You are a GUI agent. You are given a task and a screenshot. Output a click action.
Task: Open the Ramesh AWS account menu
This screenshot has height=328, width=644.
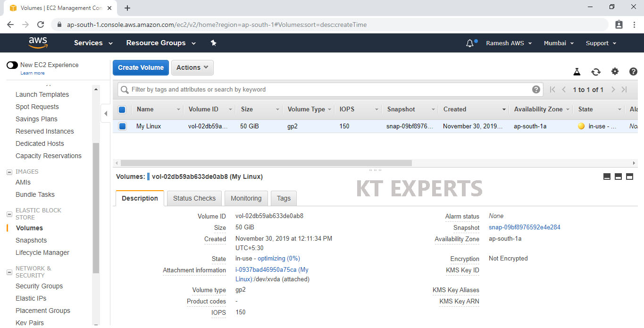coord(509,43)
